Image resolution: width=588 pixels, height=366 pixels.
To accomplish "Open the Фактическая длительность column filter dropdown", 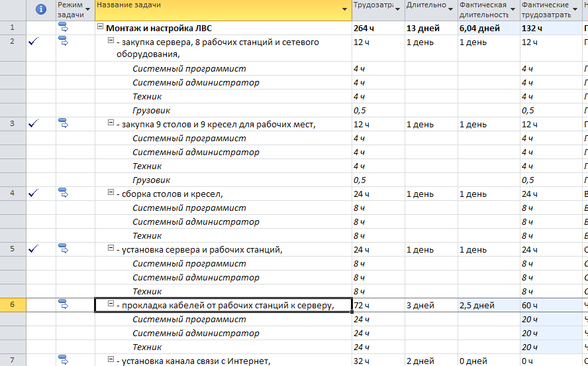I will [x=513, y=9].
